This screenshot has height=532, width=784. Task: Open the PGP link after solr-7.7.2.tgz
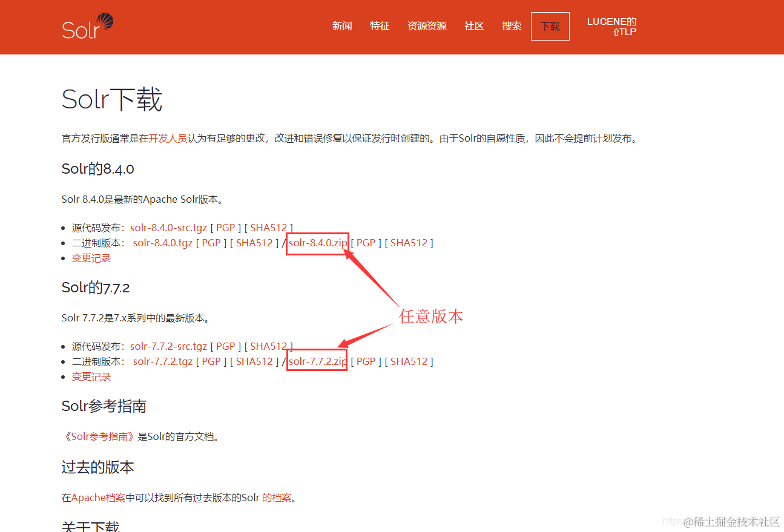[x=211, y=361]
